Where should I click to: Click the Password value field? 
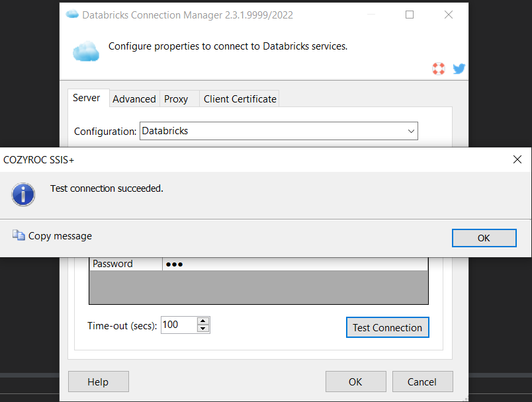[294, 264]
